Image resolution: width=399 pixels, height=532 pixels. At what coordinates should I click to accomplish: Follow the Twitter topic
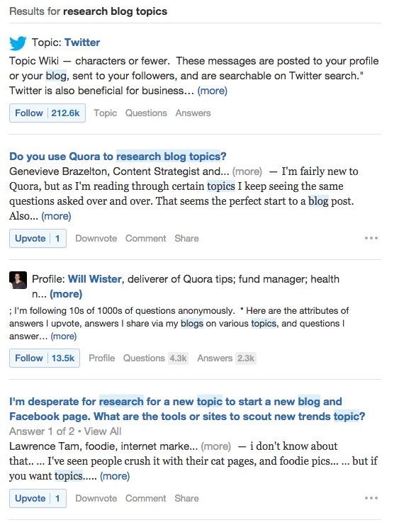click(47, 113)
